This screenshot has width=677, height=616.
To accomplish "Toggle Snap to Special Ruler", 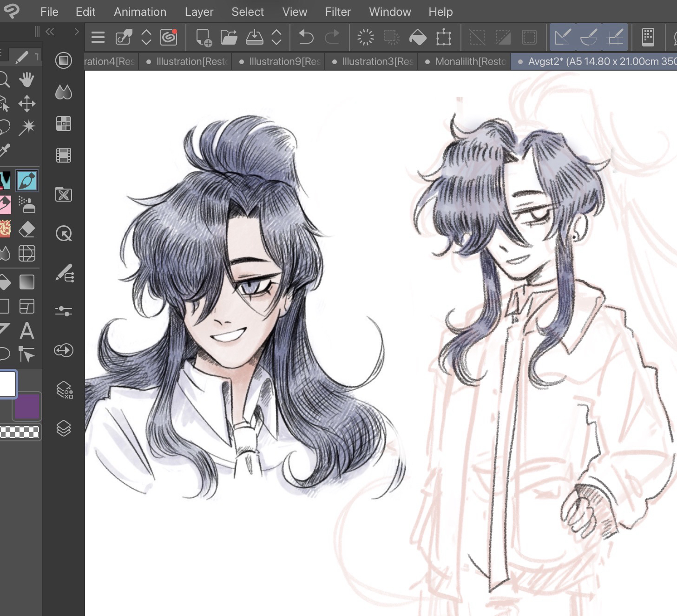I will point(589,37).
